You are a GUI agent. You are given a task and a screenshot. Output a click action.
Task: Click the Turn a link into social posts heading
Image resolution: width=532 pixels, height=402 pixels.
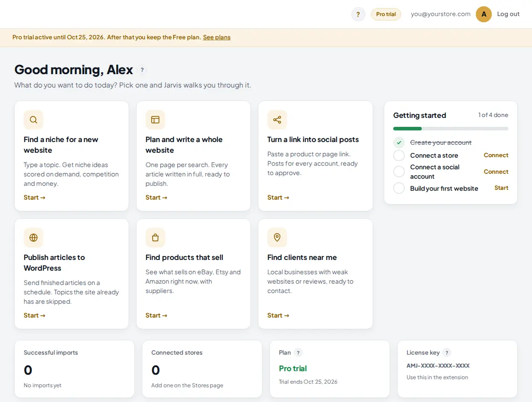tap(313, 139)
